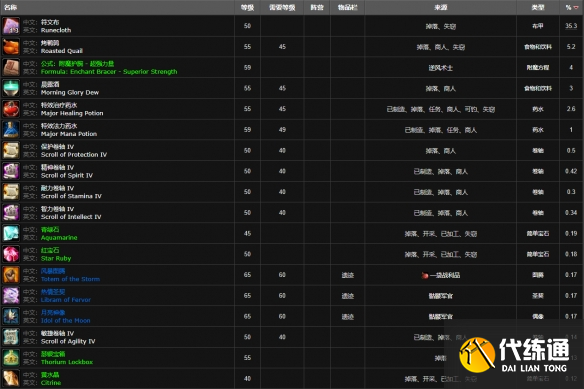
Task: Sort by the % column header arrow
Action: 576,7
